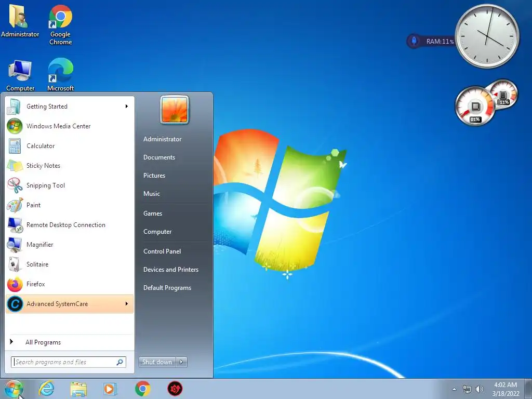Click the analog clock gadget
The image size is (532, 399).
click(487, 36)
